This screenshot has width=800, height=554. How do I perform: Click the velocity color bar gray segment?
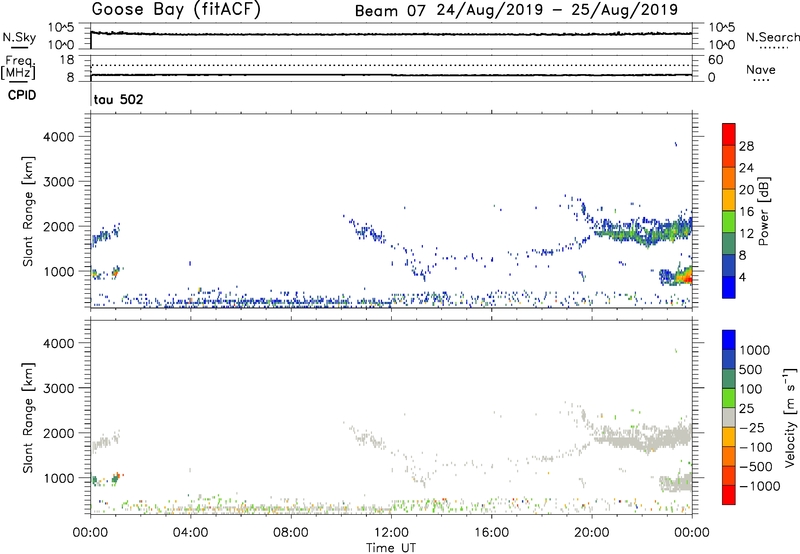click(729, 417)
